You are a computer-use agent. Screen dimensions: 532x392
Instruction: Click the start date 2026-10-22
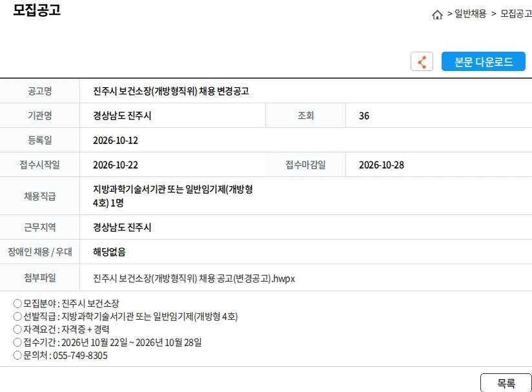tap(116, 165)
